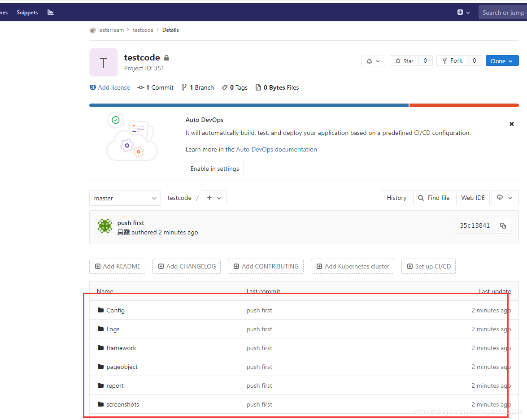Click the report row folder icon
This screenshot has width=527, height=420.
click(100, 385)
